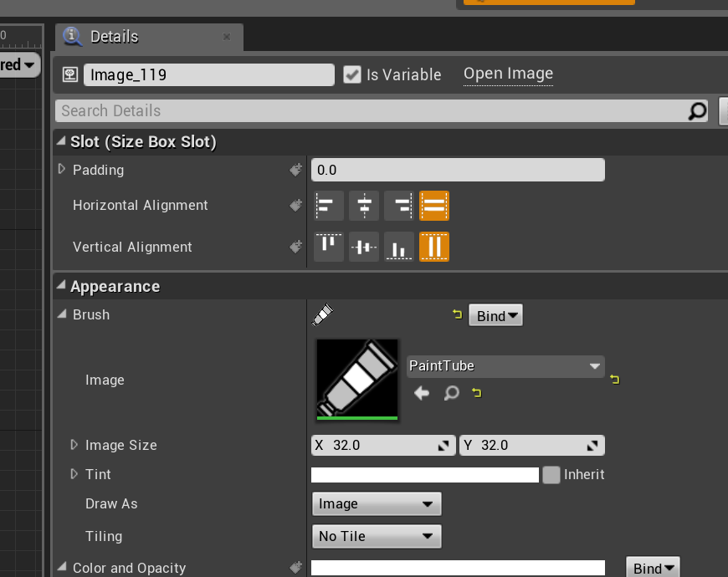
Task: Collapse the Slot (Size Box Slot) section
Action: [61, 141]
